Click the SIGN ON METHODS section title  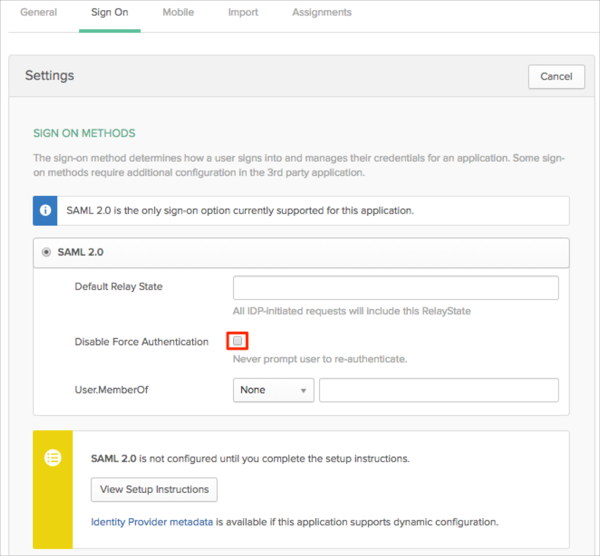click(x=84, y=133)
